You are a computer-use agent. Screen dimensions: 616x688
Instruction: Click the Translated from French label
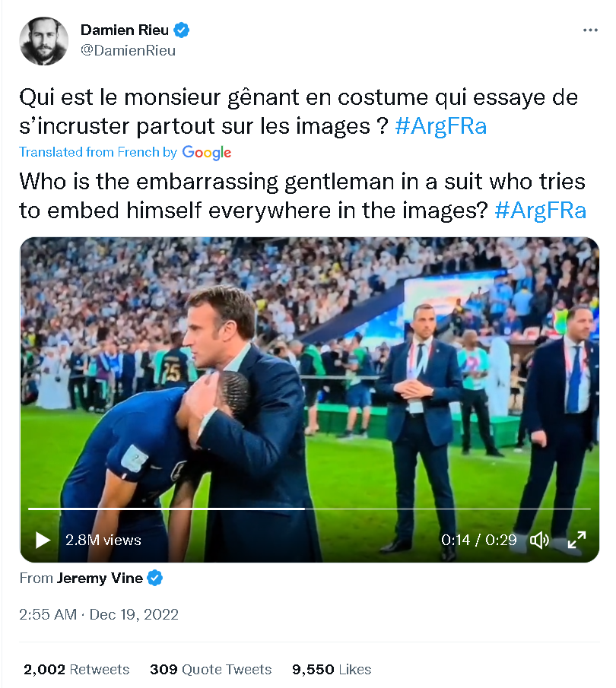tap(98, 152)
